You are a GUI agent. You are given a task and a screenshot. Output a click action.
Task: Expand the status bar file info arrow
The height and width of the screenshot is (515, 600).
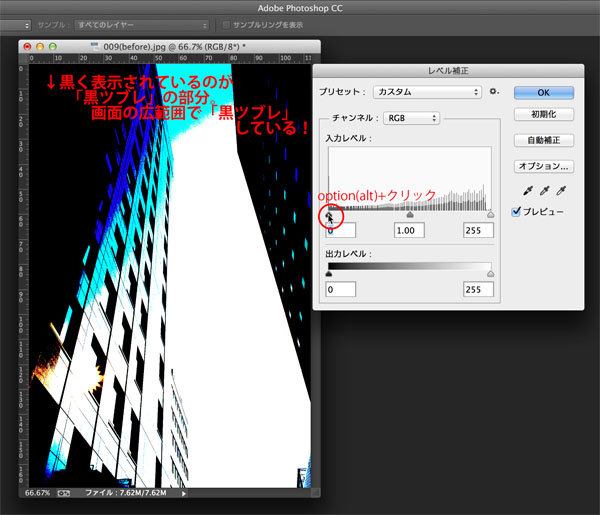pyautogui.click(x=184, y=493)
